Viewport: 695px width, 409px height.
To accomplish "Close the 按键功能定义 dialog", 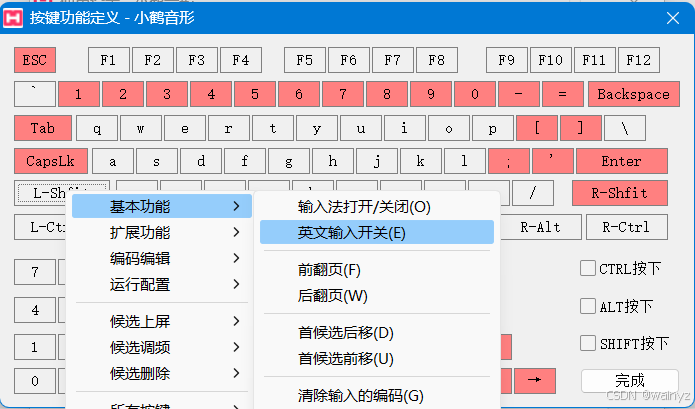I will 673,18.
